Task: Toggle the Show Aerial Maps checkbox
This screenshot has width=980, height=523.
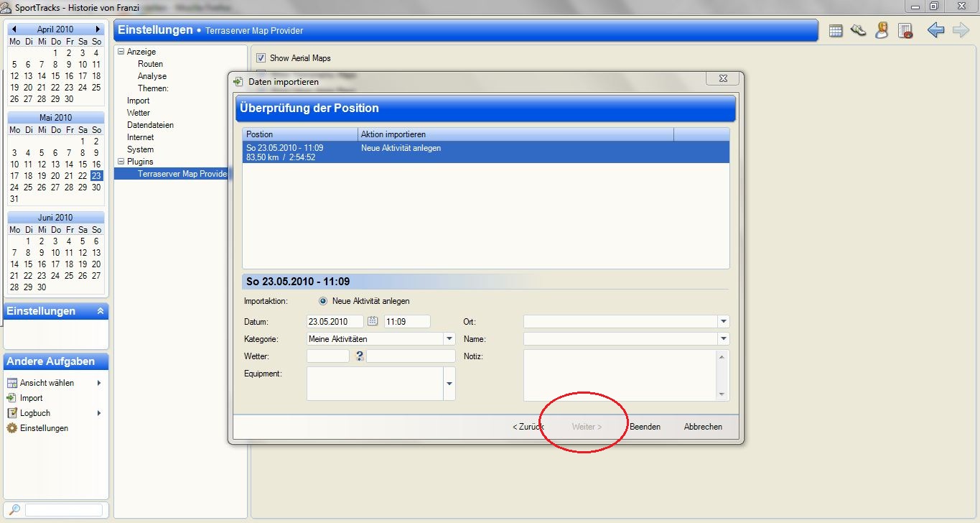Action: coord(261,57)
